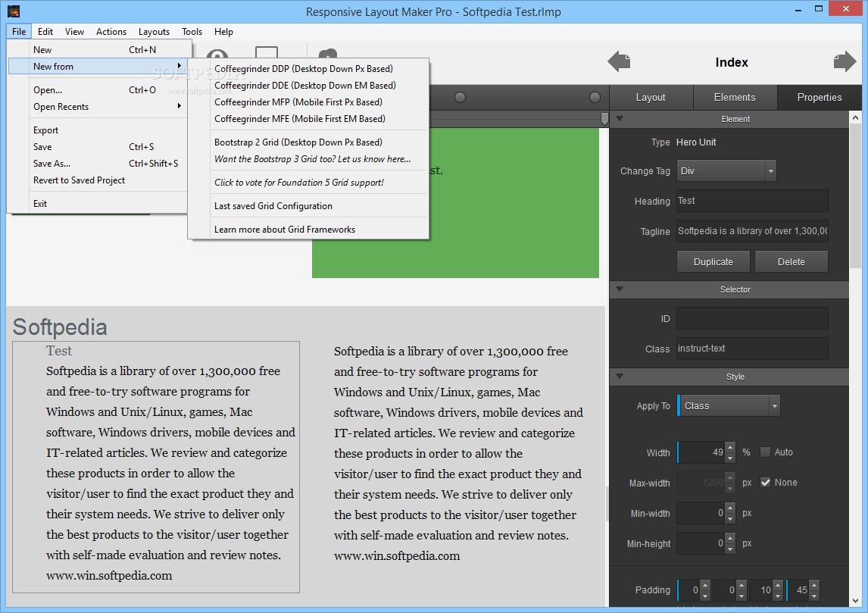Switch to the Elements tab
Screen dimensions: 868x613
(735, 98)
